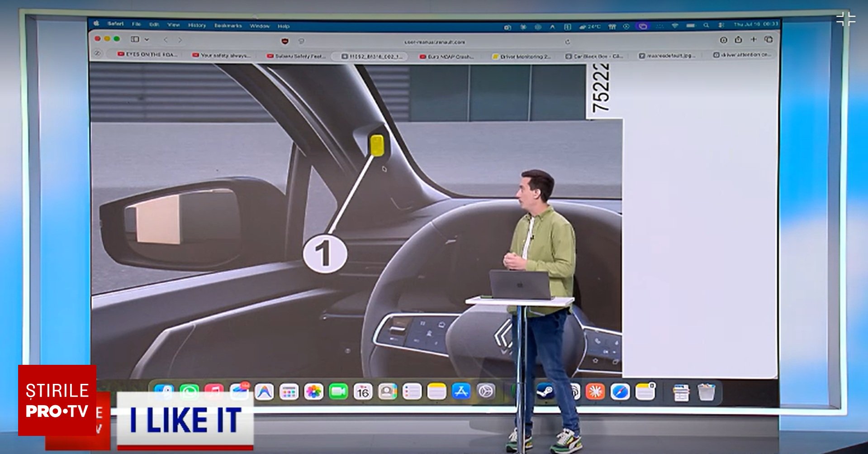Click the user-manual.renault.com address field
The image size is (868, 454).
pyautogui.click(x=434, y=42)
